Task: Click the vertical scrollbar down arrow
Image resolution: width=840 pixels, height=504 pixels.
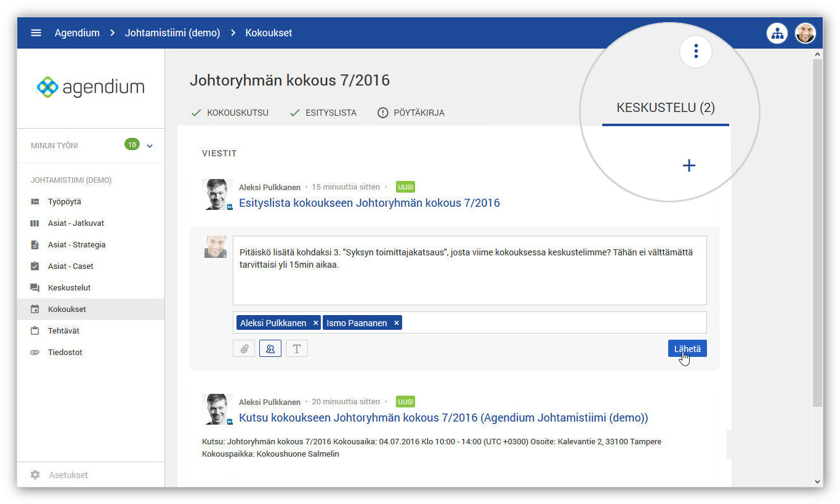Action: 818,481
